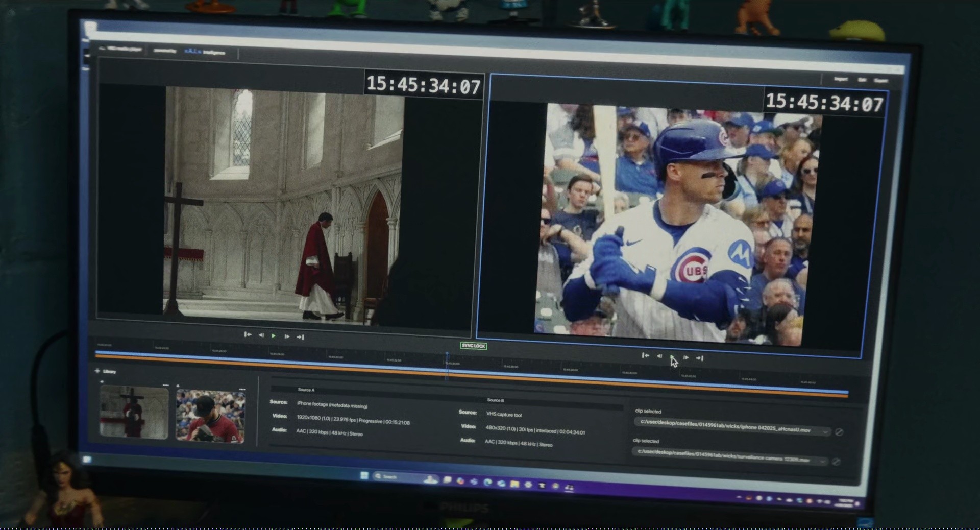980x530 pixels.
Task: Clear the iphone clip selection icon
Action: 839,432
